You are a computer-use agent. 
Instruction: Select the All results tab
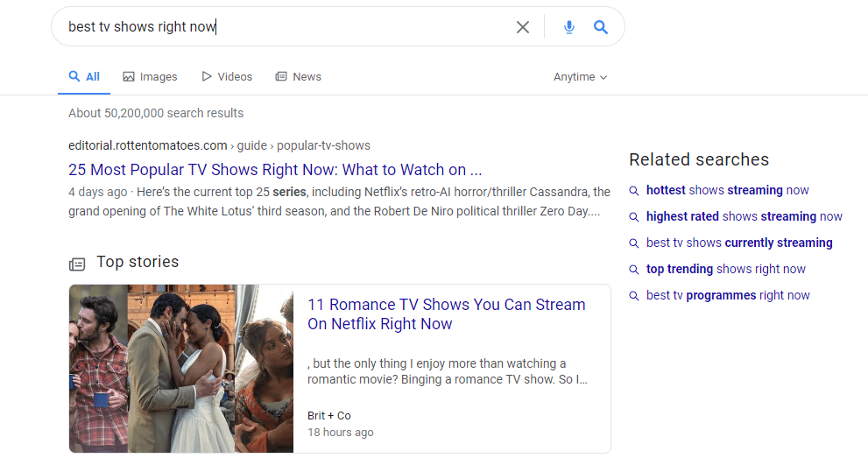(x=85, y=77)
